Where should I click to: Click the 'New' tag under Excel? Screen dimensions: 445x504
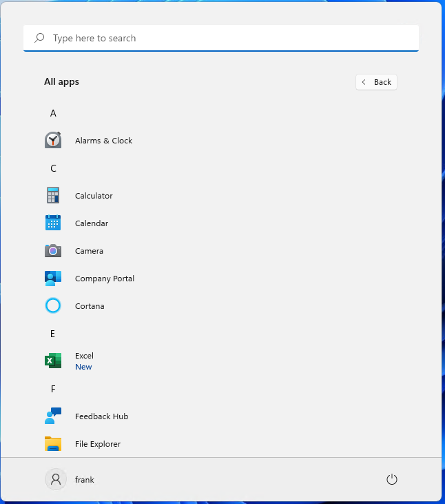[83, 367]
